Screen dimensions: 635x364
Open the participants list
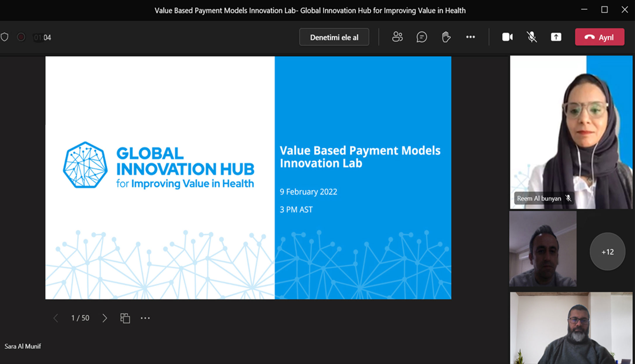[397, 37]
